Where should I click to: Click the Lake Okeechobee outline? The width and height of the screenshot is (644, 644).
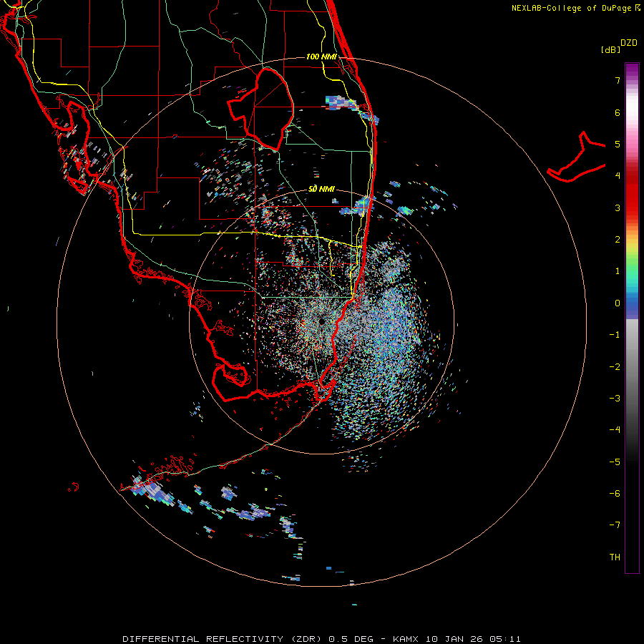coord(261,109)
